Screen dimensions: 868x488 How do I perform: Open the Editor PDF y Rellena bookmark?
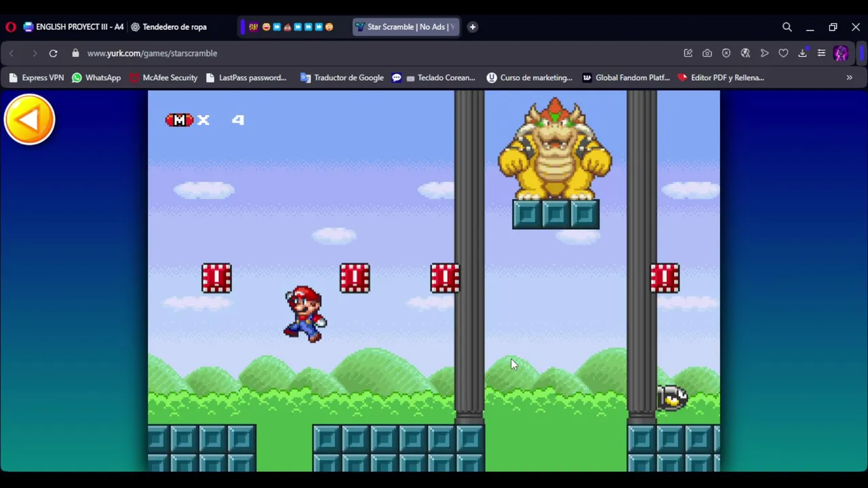click(721, 77)
